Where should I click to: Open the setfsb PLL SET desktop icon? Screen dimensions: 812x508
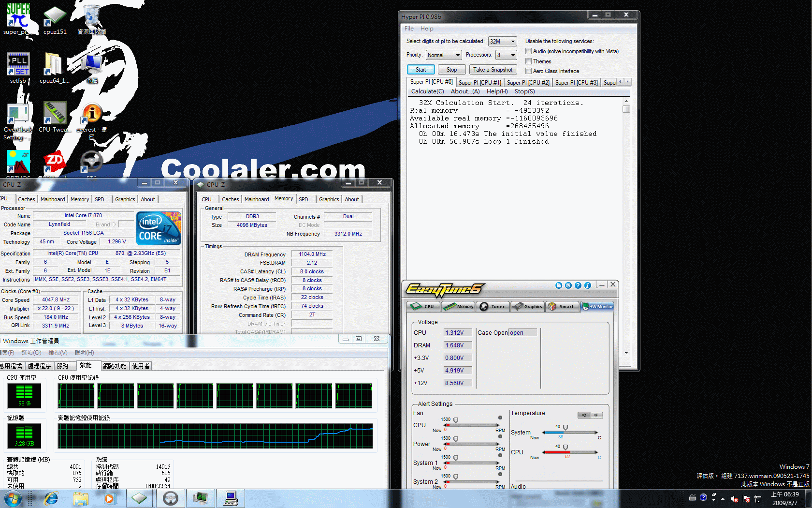pos(18,64)
